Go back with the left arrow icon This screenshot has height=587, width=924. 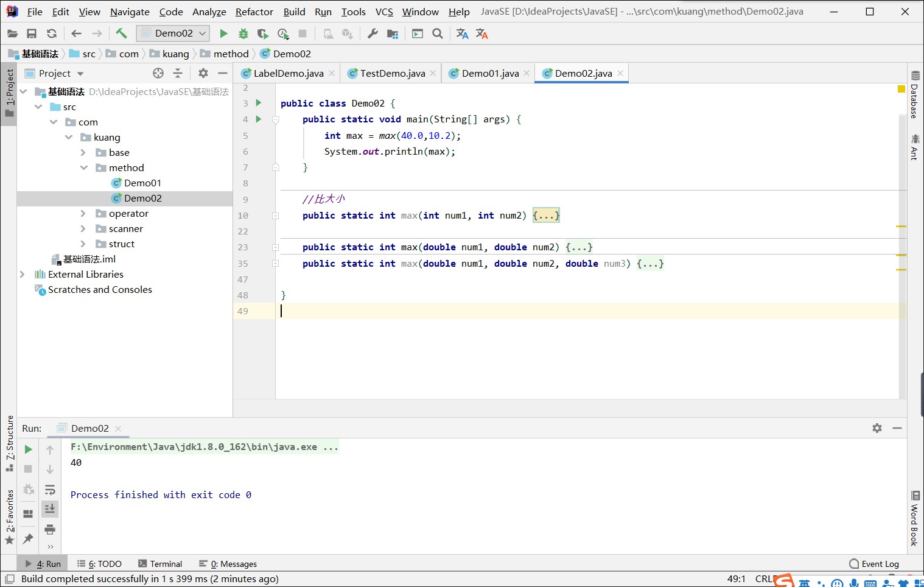76,33
